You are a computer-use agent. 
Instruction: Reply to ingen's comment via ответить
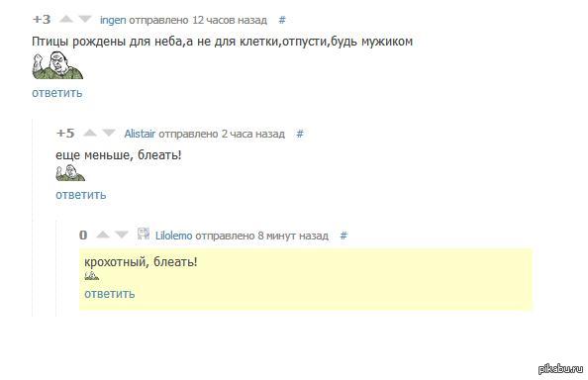(57, 93)
